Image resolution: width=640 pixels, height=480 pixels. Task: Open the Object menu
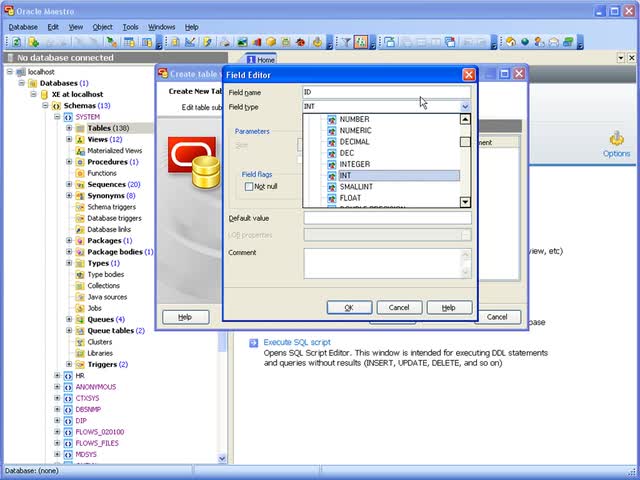click(x=102, y=27)
